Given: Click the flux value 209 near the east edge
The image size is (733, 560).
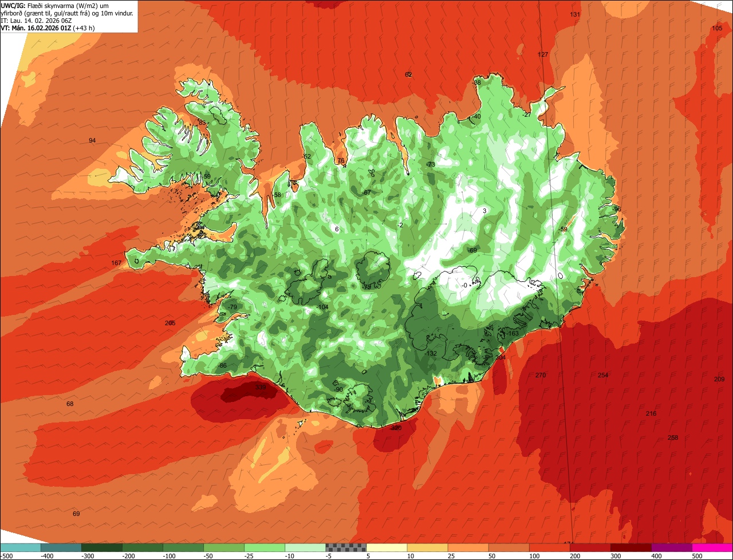Looking at the screenshot, I should (719, 380).
